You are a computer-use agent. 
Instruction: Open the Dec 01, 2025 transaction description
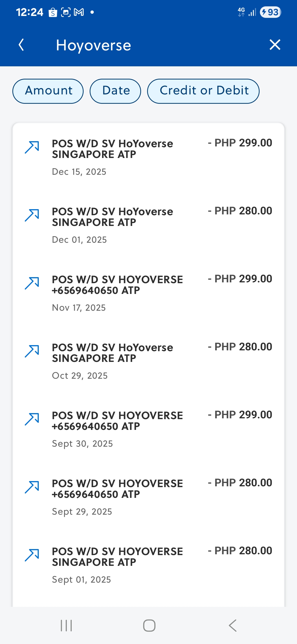click(113, 217)
